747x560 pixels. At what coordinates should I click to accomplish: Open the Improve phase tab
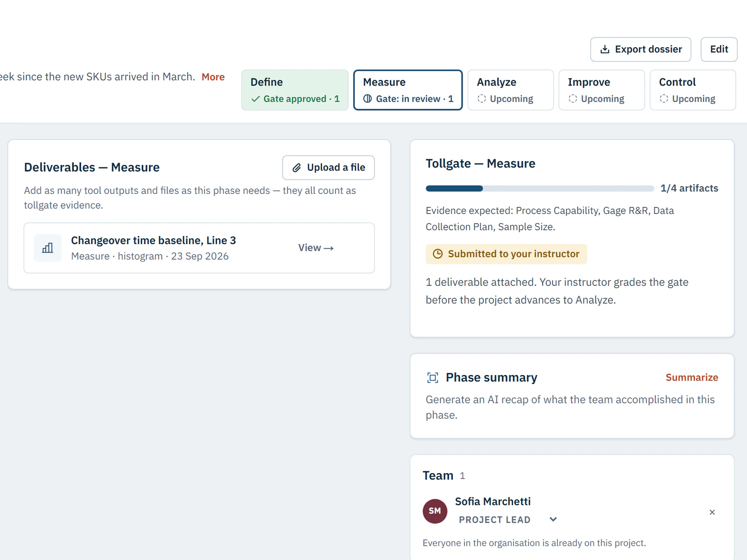pyautogui.click(x=602, y=90)
